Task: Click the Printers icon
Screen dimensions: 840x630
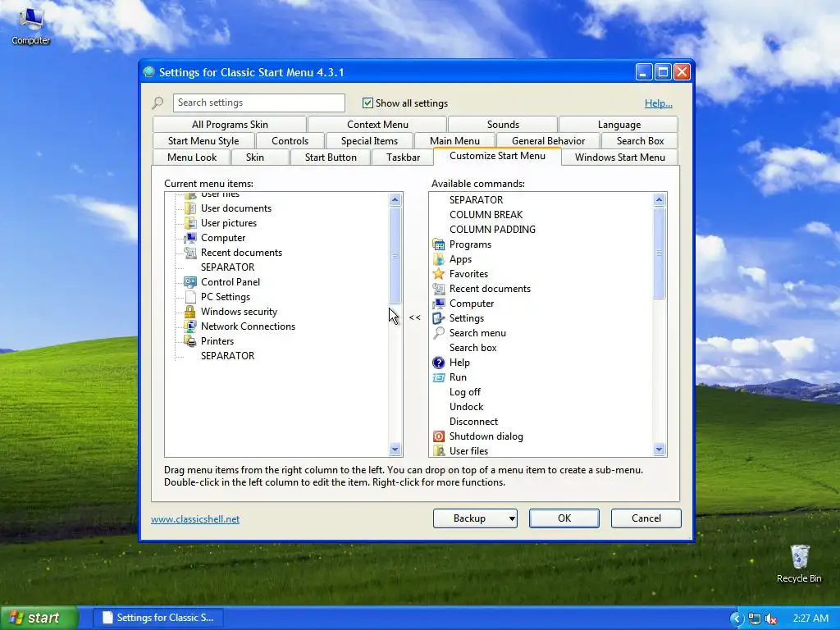Action: pos(190,340)
